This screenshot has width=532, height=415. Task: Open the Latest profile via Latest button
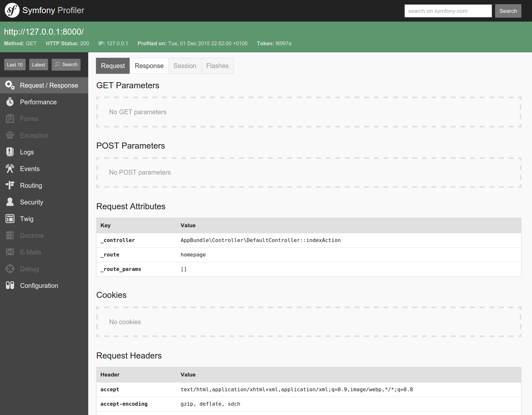39,64
